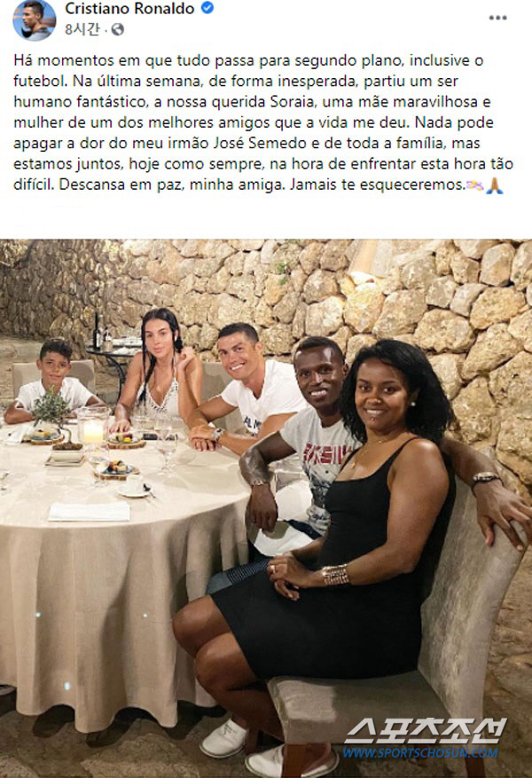The image size is (532, 778).
Task: Click the 8시간 post timestamp
Action: pos(82,29)
